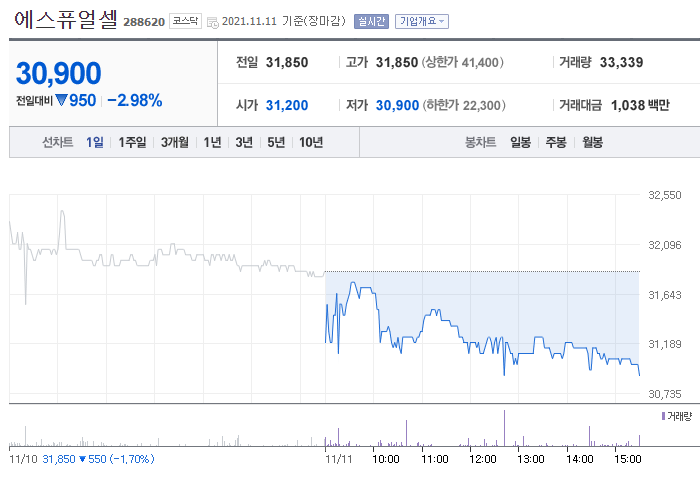
Task: Click the 11/11 date axis label
Action: click(338, 459)
